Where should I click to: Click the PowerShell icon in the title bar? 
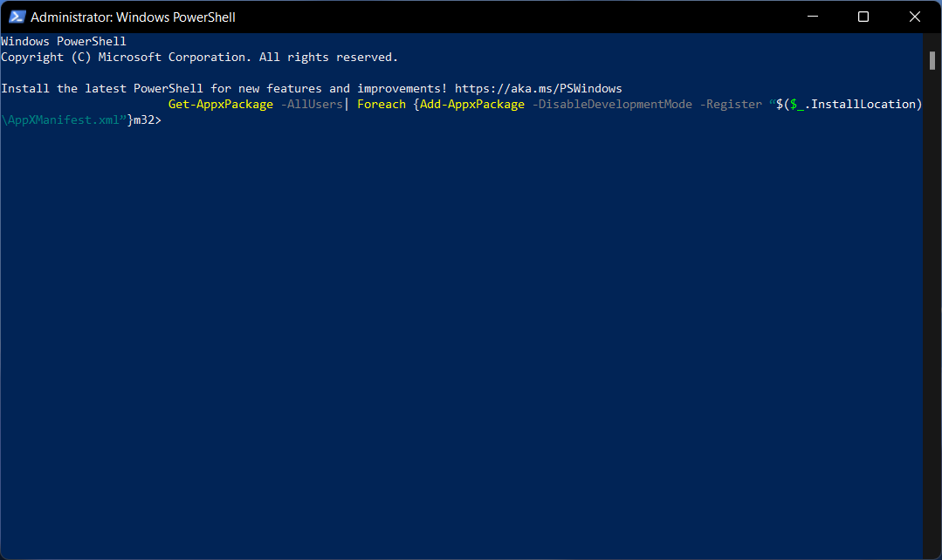tap(17, 17)
